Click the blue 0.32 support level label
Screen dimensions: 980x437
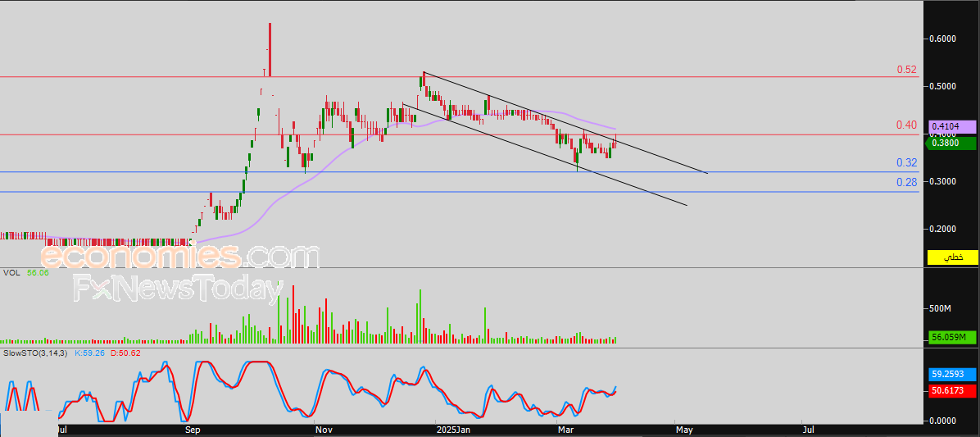(x=907, y=163)
